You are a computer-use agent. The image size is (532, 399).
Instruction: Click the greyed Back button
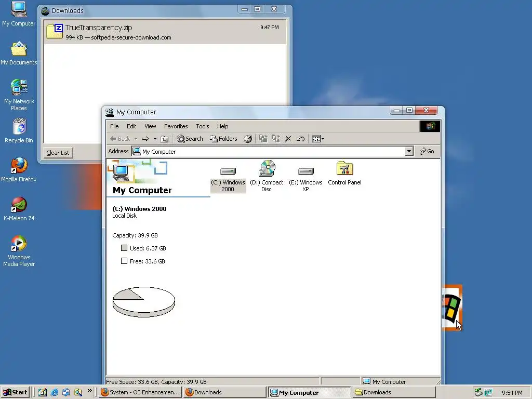pyautogui.click(x=120, y=139)
